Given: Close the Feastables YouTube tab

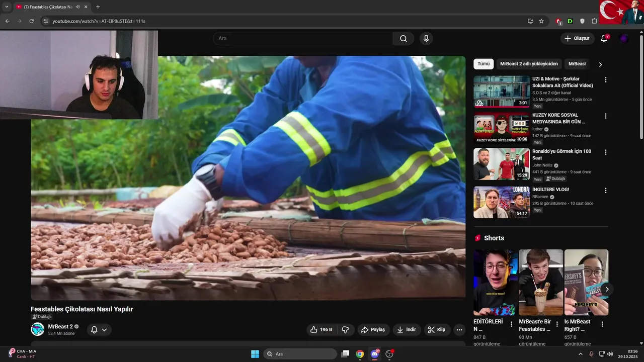Looking at the screenshot, I should (86, 7).
